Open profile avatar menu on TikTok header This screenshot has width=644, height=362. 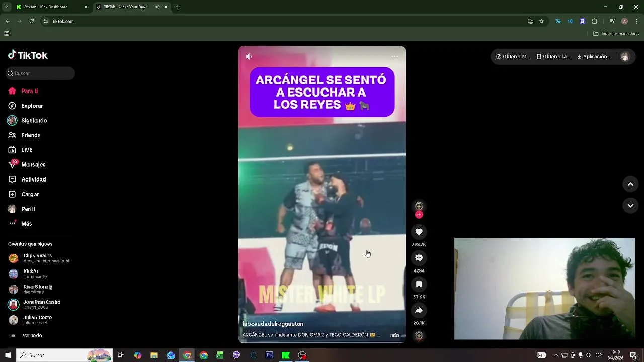click(625, 57)
